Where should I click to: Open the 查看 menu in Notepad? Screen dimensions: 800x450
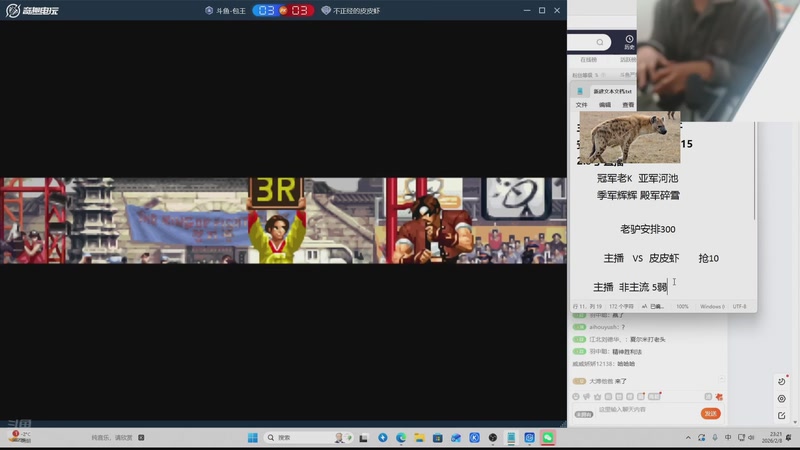628,105
